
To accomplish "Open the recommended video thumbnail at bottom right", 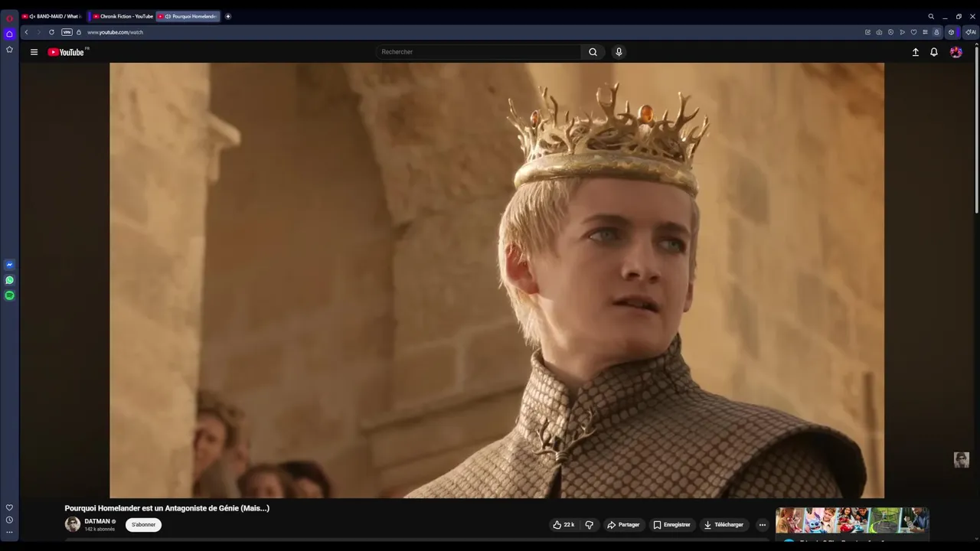I will point(852,520).
